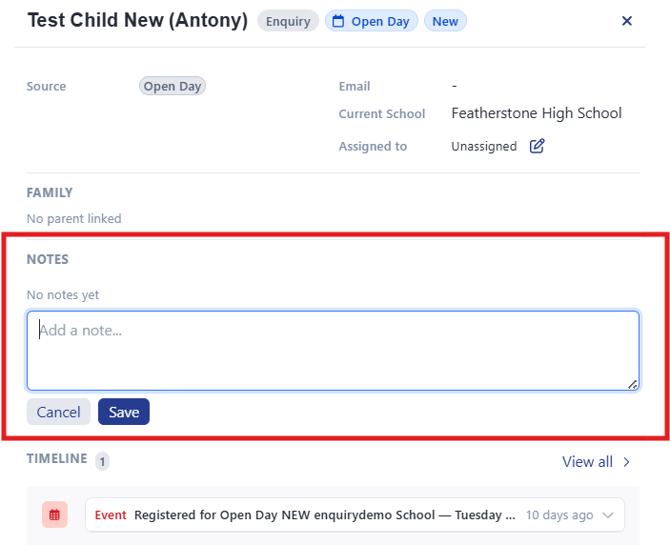670x545 pixels.
Task: Click the 10 days ago timestamp
Action: pos(559,515)
